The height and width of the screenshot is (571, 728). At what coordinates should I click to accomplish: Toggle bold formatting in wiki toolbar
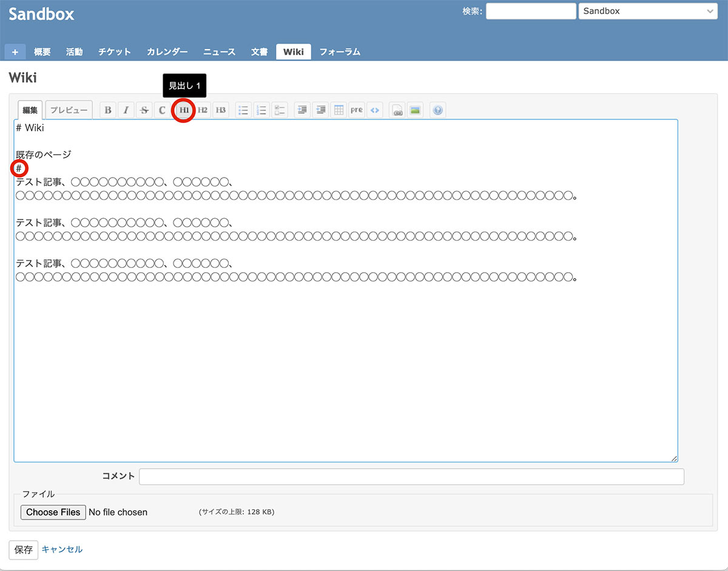click(108, 110)
